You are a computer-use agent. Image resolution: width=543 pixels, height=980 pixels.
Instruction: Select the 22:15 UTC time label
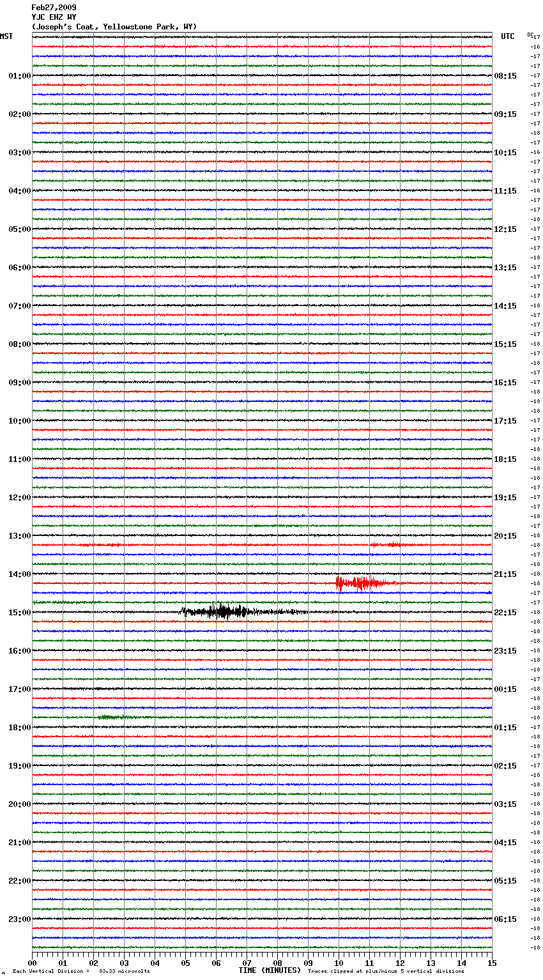click(x=505, y=613)
